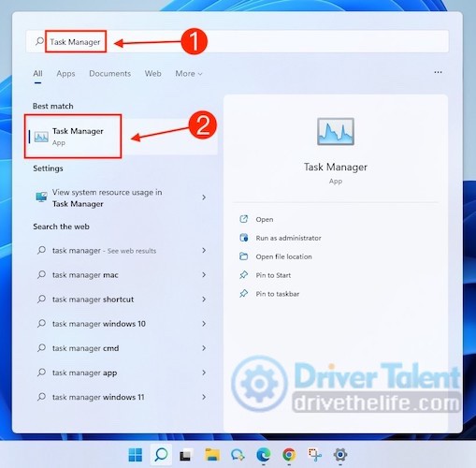The height and width of the screenshot is (468, 476).
Task: Choose Pin to taskbar
Action: [278, 294]
